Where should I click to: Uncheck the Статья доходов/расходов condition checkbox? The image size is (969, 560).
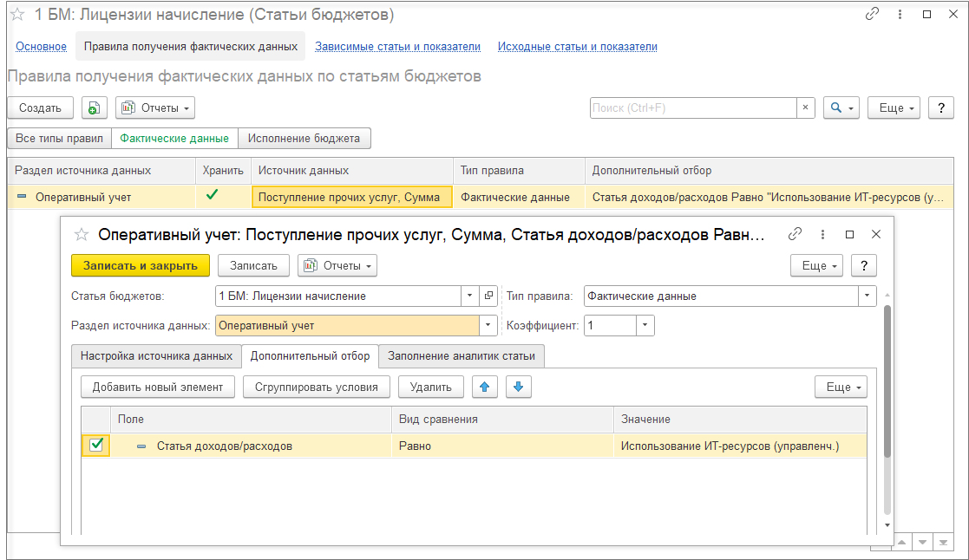(x=95, y=446)
